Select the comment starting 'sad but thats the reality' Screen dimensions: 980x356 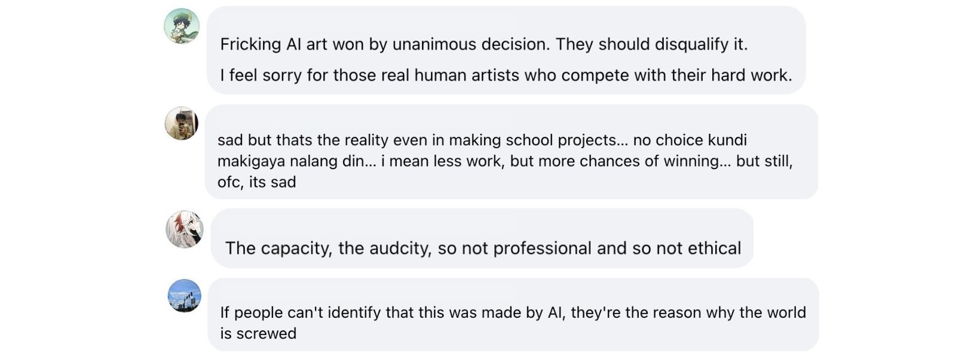click(512, 152)
